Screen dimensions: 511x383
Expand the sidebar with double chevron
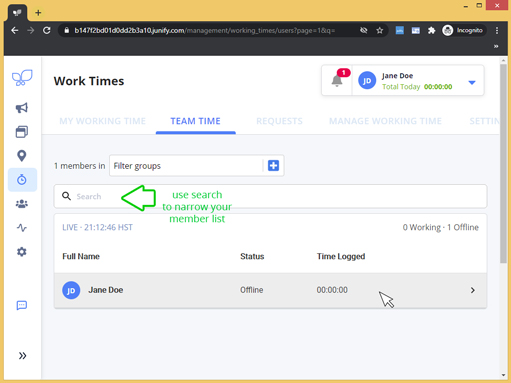[x=22, y=356]
